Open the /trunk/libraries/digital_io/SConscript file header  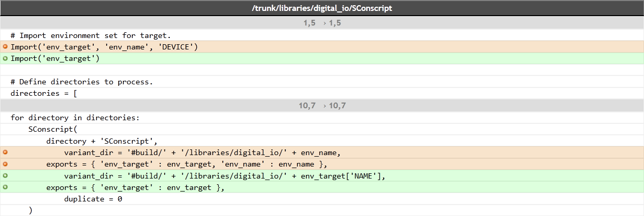tap(322, 8)
